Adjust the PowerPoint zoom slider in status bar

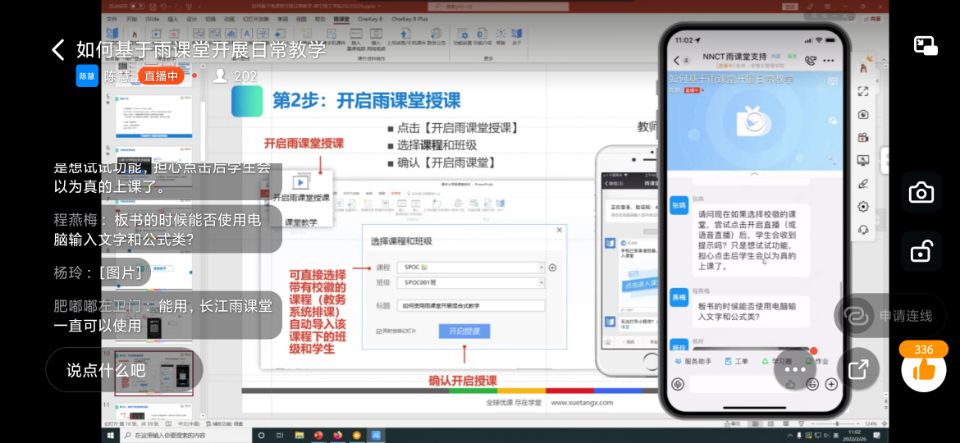coord(837,424)
